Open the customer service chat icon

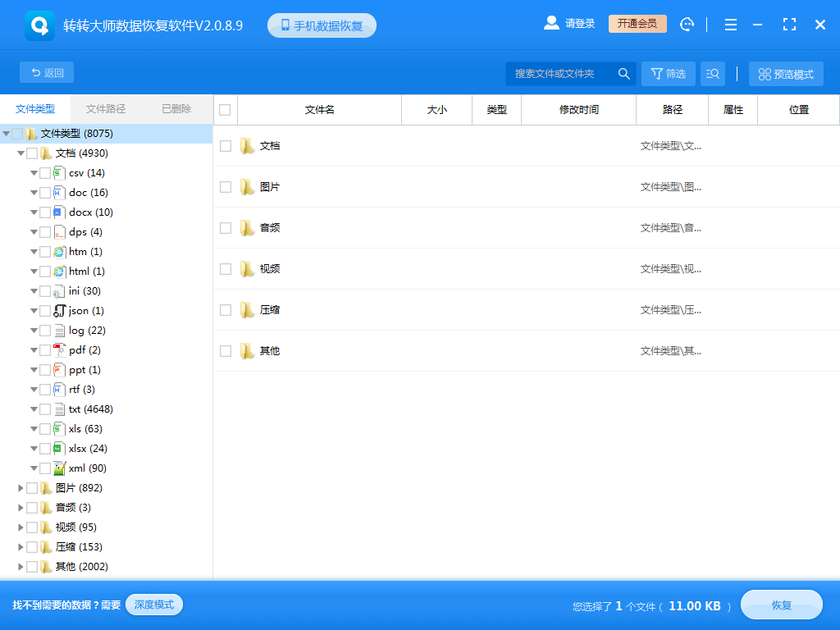(x=687, y=24)
